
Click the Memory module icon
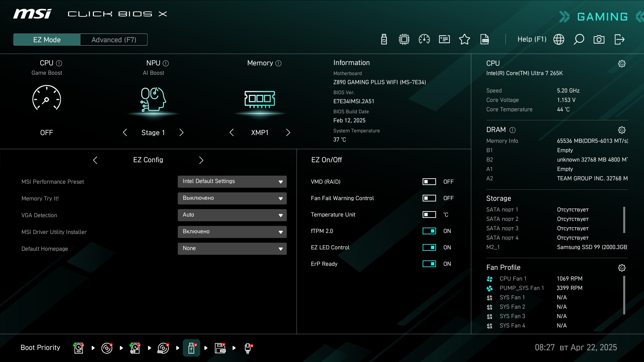pos(260,99)
